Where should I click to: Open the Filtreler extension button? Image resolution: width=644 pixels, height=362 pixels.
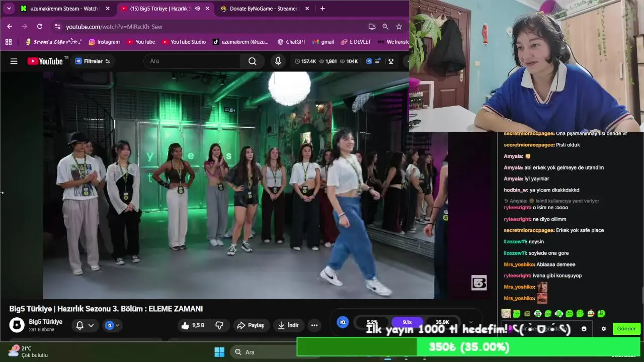click(x=93, y=61)
